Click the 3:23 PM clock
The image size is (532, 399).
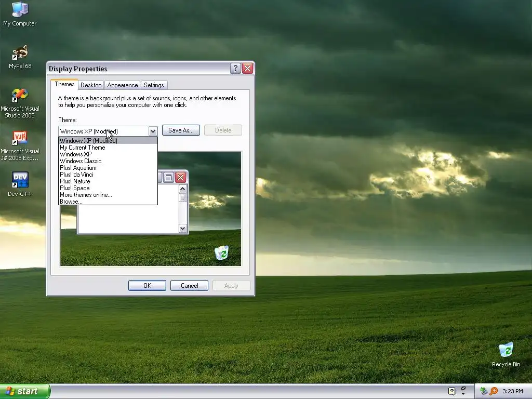click(512, 391)
